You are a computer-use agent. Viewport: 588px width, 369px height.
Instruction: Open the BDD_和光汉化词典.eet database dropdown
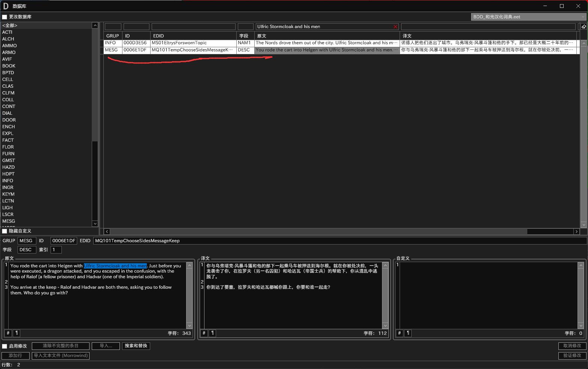coord(528,17)
